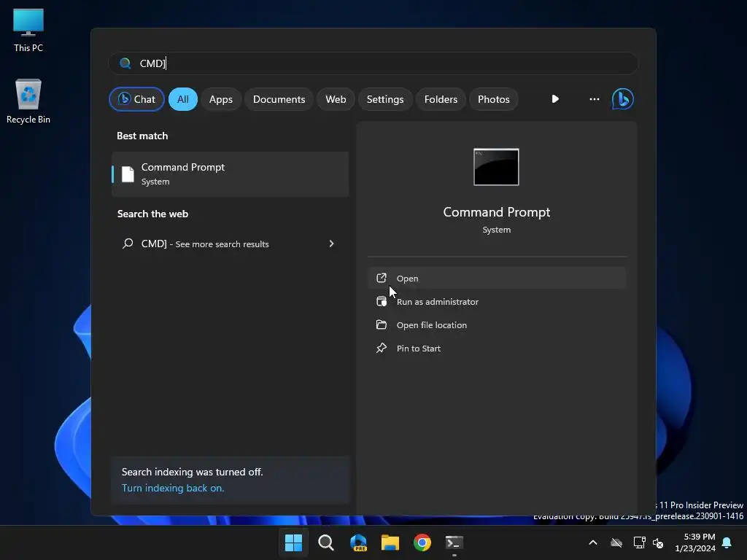Filter results by Documents
This screenshot has width=747, height=560.
click(x=279, y=99)
